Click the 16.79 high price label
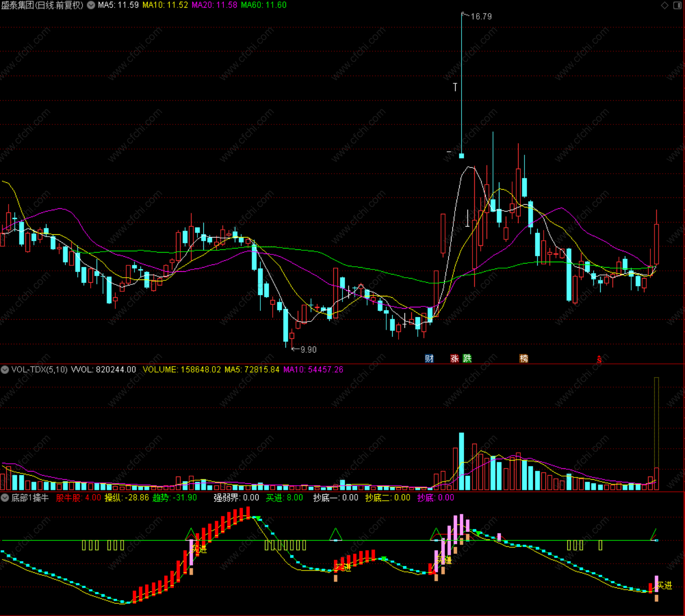 pyautogui.click(x=481, y=16)
